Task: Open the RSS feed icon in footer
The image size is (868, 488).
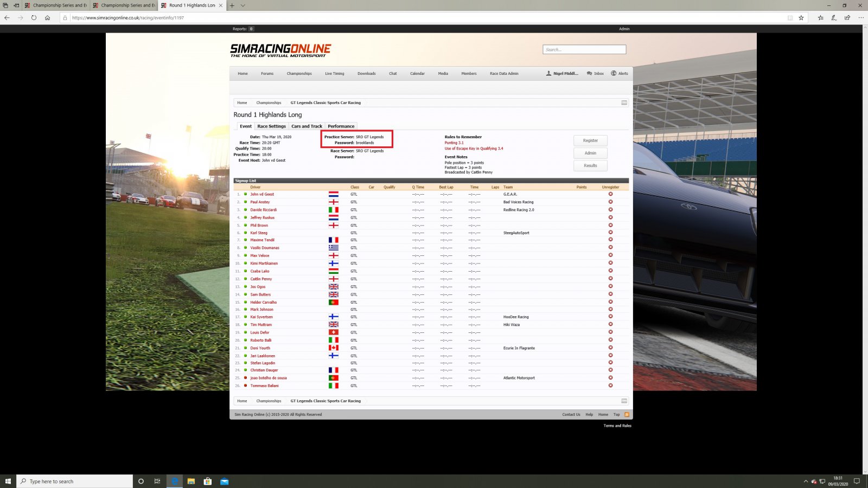Action: tap(627, 414)
